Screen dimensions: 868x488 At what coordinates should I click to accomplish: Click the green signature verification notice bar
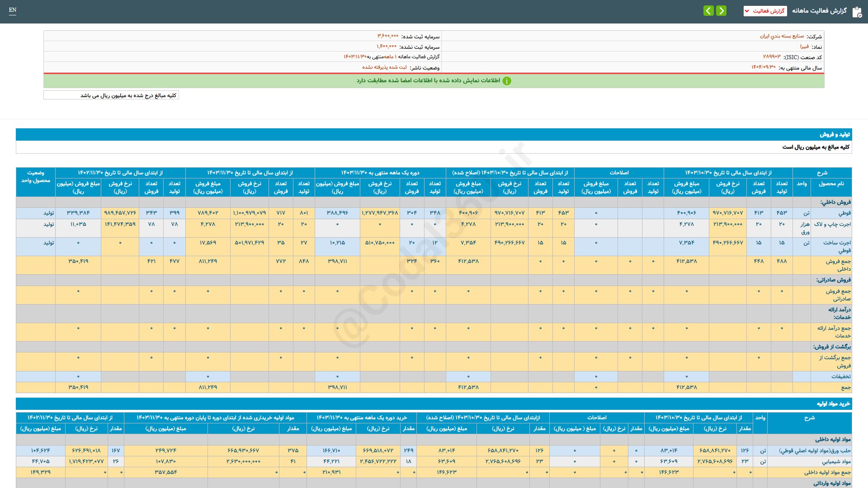click(434, 81)
